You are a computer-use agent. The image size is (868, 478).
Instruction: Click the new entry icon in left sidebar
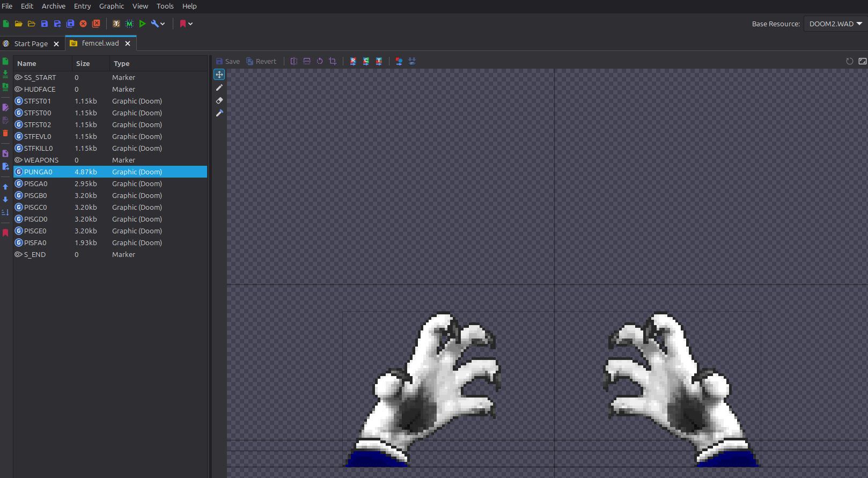pyautogui.click(x=5, y=61)
